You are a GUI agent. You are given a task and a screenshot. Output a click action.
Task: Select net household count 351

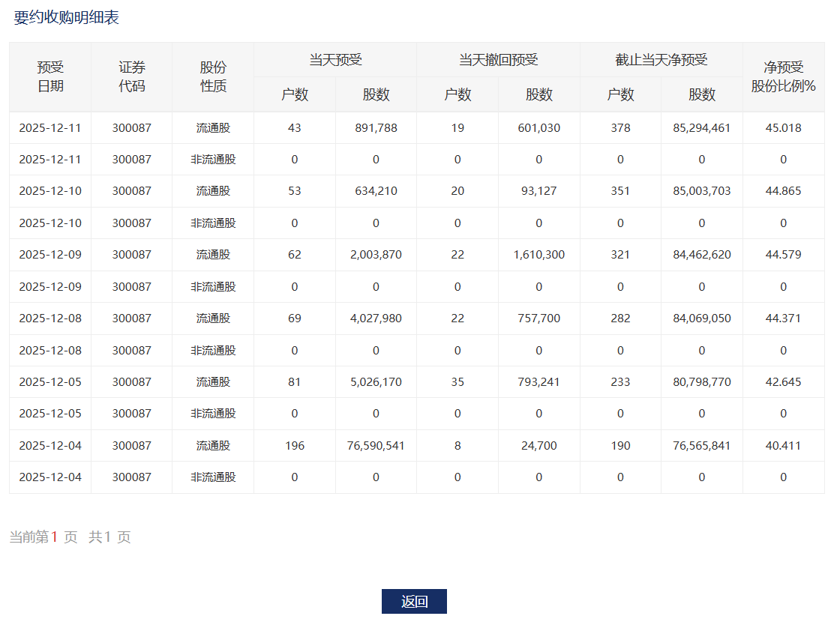point(620,191)
